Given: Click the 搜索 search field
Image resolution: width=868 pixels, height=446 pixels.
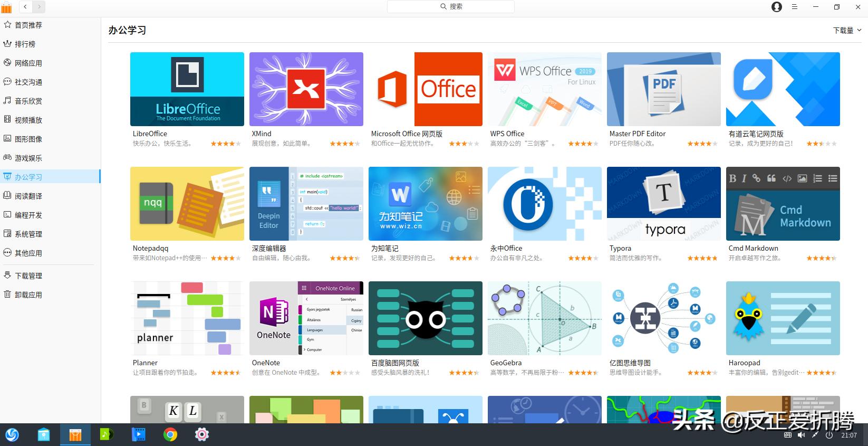Looking at the screenshot, I should (451, 6).
